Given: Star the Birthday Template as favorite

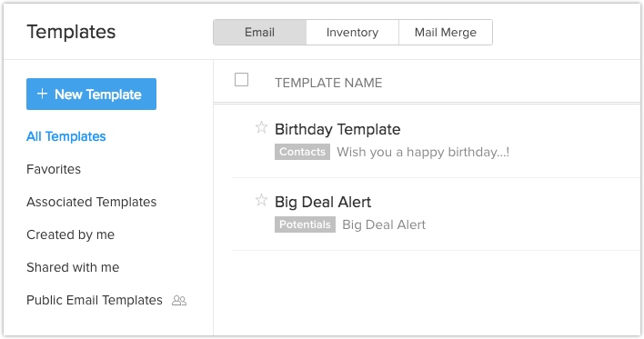Looking at the screenshot, I should [261, 127].
